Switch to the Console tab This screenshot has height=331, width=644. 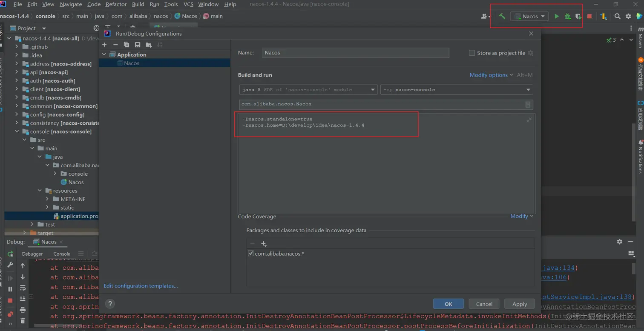pos(62,254)
